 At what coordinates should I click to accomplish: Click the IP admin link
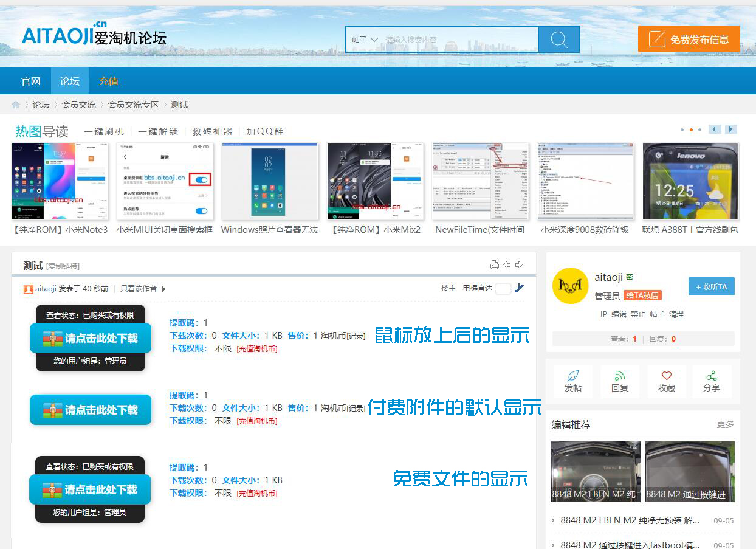pyautogui.click(x=603, y=314)
